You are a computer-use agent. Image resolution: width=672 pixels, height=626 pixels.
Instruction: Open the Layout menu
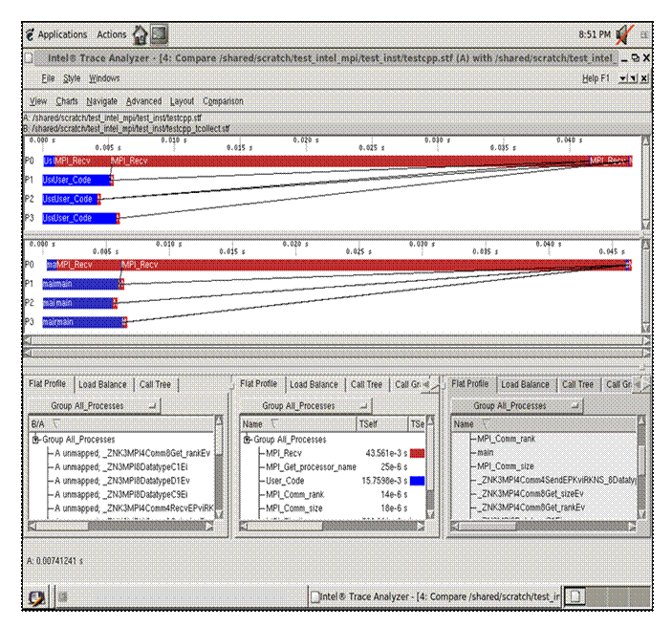[x=182, y=101]
